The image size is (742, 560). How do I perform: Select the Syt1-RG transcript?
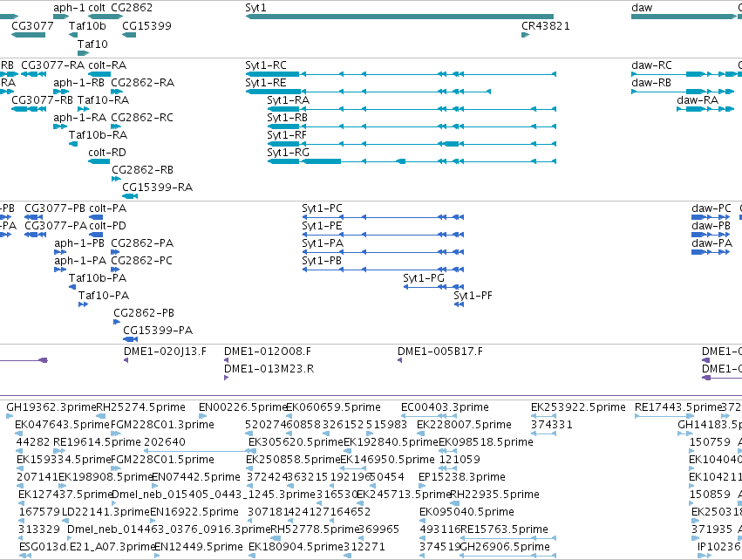[412, 161]
